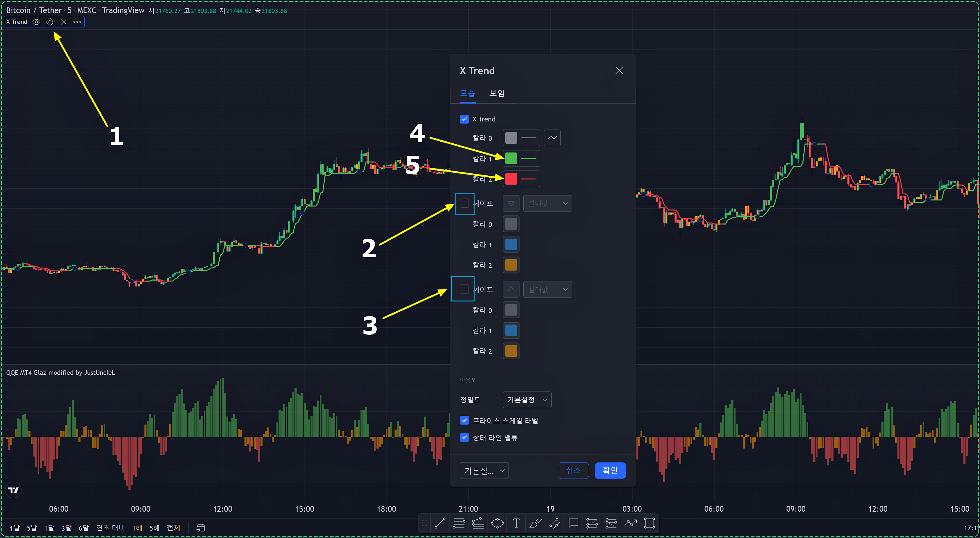Open X Trend indicator settings gear
This screenshot has height=538, width=980.
[50, 22]
